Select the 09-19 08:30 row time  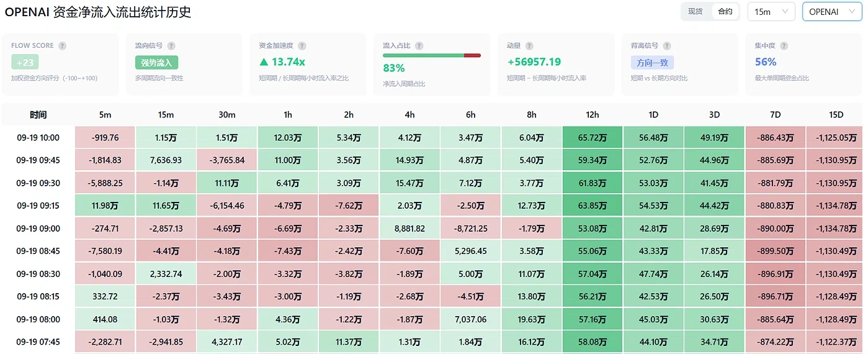click(x=38, y=274)
